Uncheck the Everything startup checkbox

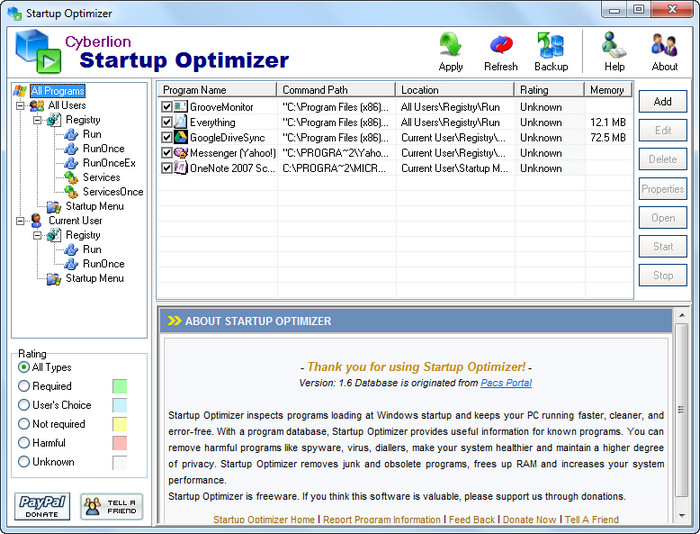(x=167, y=122)
